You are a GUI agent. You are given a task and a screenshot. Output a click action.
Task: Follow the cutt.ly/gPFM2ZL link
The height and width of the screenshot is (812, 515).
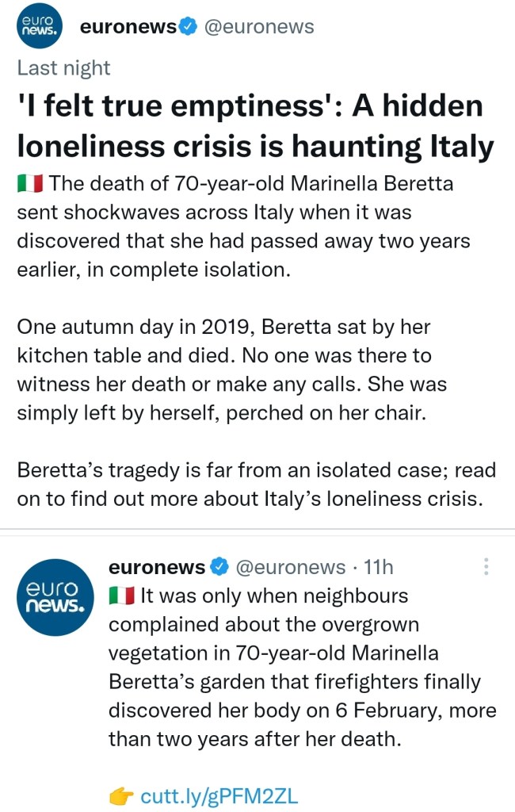219,796
